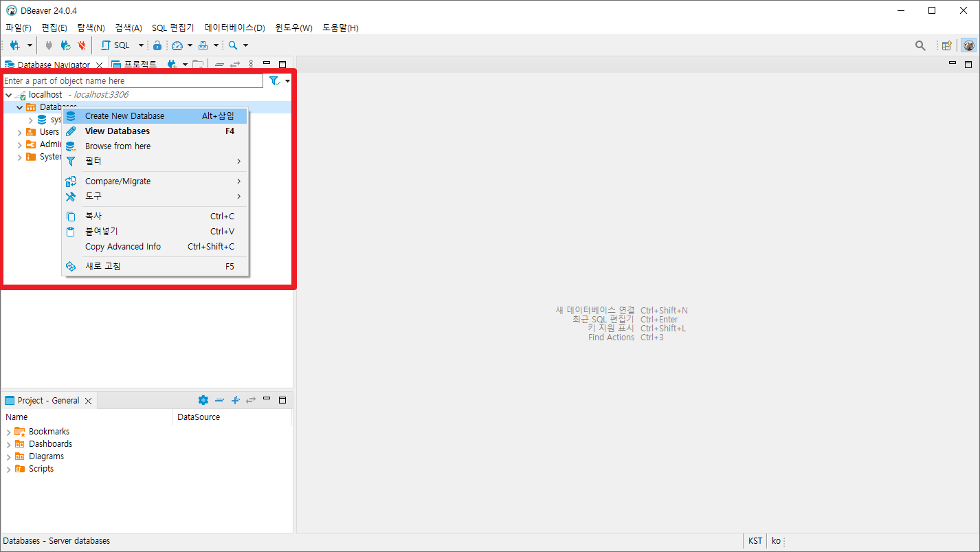Select the Users folder in navigator
The image size is (980, 552).
point(49,132)
